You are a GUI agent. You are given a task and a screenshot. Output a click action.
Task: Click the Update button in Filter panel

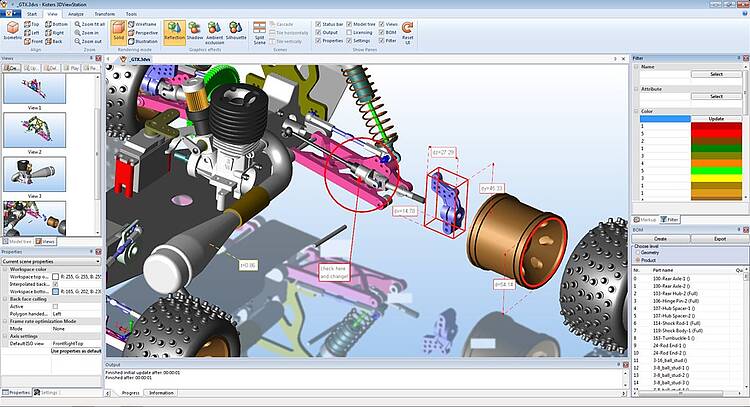[715, 118]
